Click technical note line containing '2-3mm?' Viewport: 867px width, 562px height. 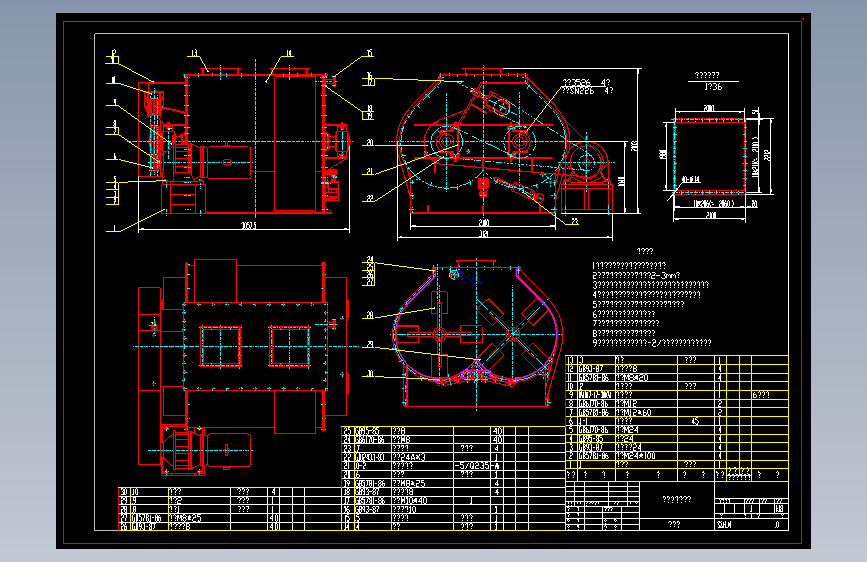[636, 275]
